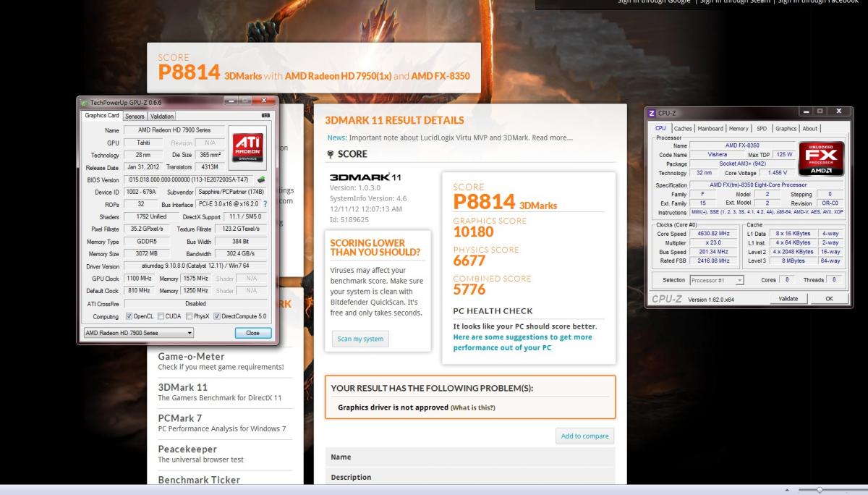Open the News link about LucidLogix

point(450,137)
